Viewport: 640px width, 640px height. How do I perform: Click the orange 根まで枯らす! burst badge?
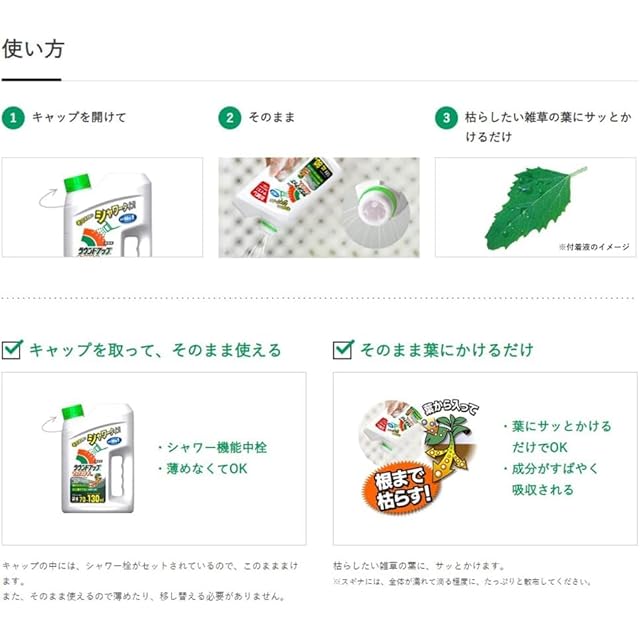(400, 488)
